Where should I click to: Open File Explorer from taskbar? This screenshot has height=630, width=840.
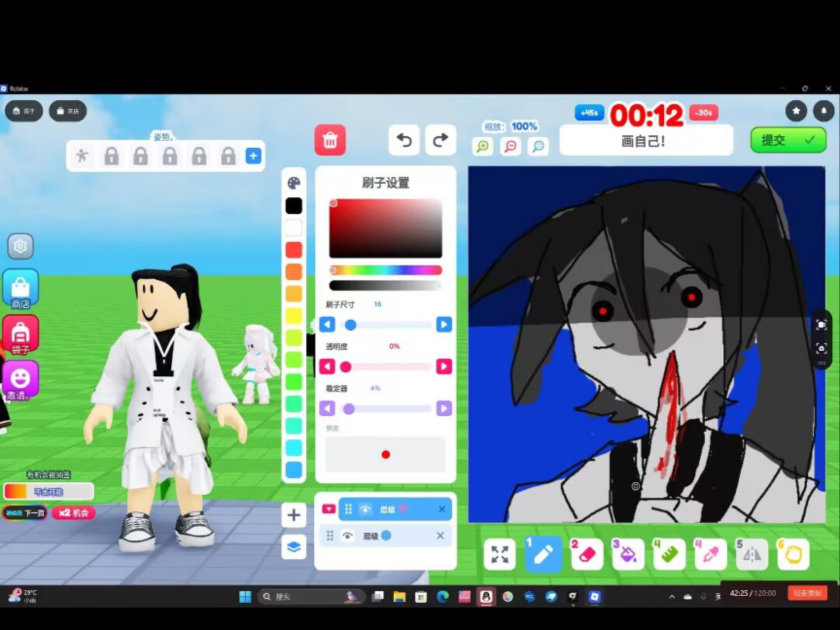399,597
